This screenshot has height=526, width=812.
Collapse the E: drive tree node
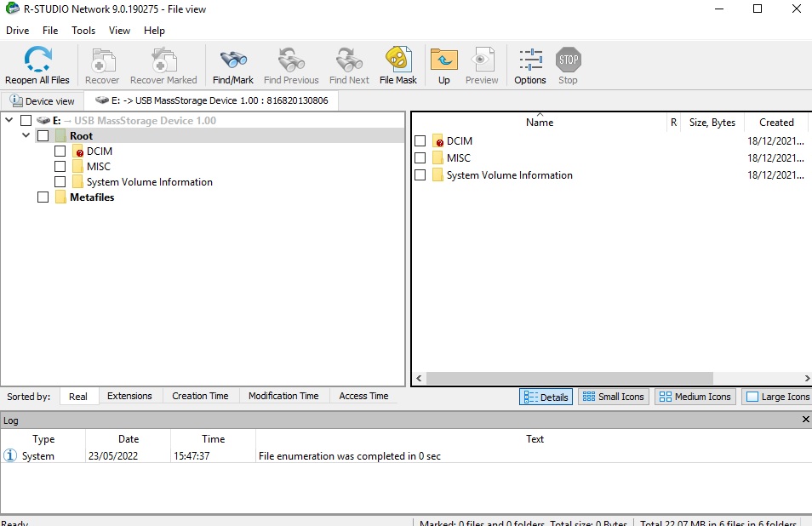tap(9, 120)
